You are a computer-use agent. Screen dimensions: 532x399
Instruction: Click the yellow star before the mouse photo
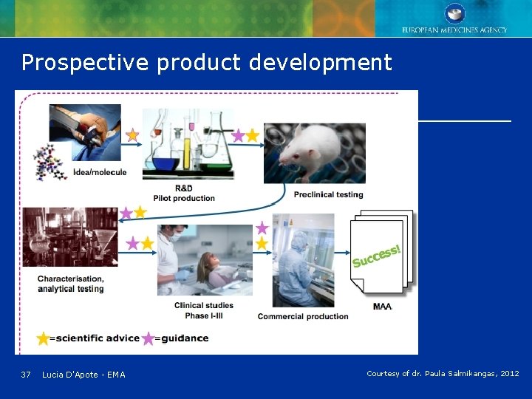click(253, 135)
